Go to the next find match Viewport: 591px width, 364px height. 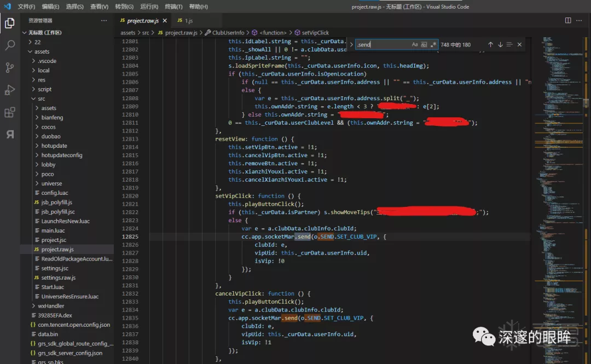pyautogui.click(x=500, y=44)
